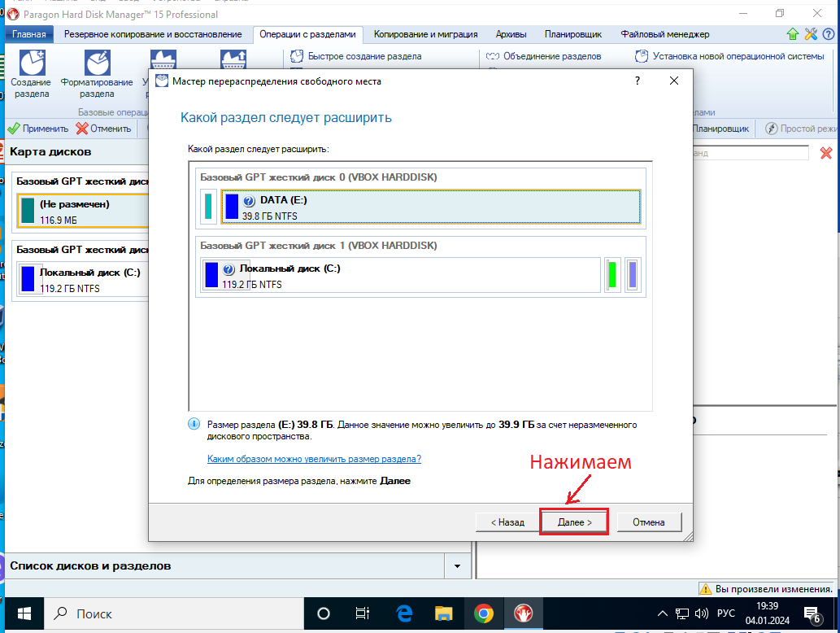Screen dimensions: 840x633
Task: Click the question mark in the wizard title bar
Action: click(638, 81)
